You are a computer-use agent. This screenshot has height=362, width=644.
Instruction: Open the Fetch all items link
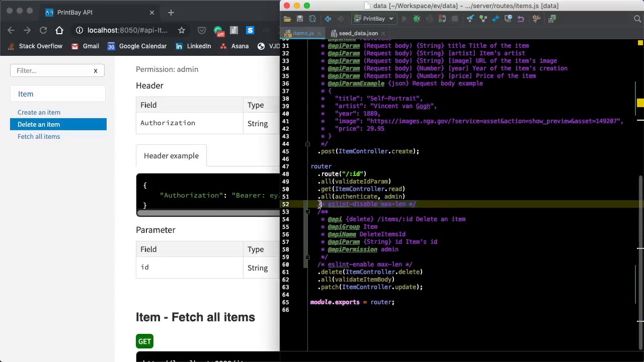coord(39,136)
